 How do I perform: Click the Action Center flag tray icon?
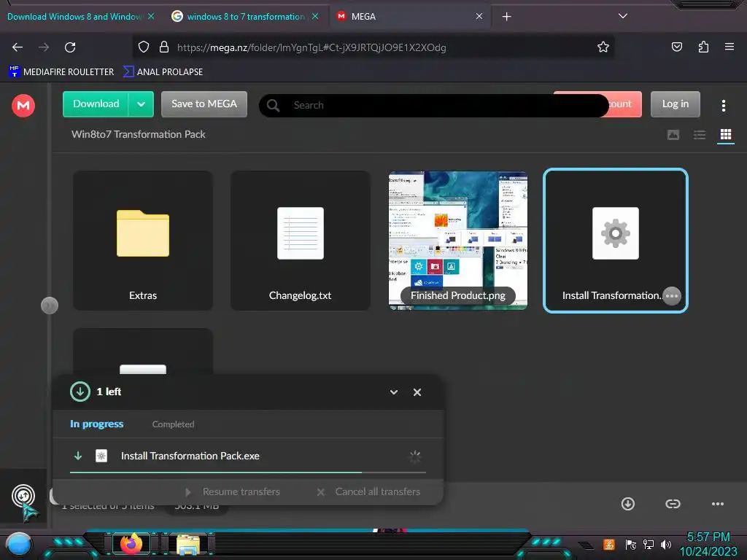(631, 544)
